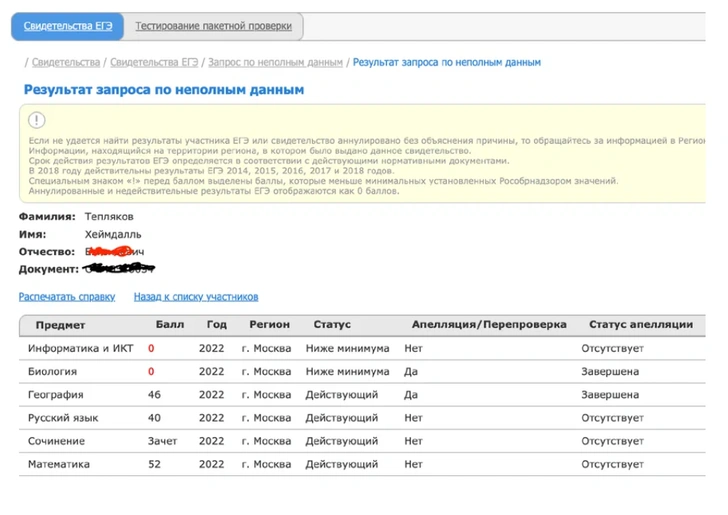This screenshot has width=728, height=515.
Task: Go to Свидетельства breadcrumb link
Action: coord(67,62)
